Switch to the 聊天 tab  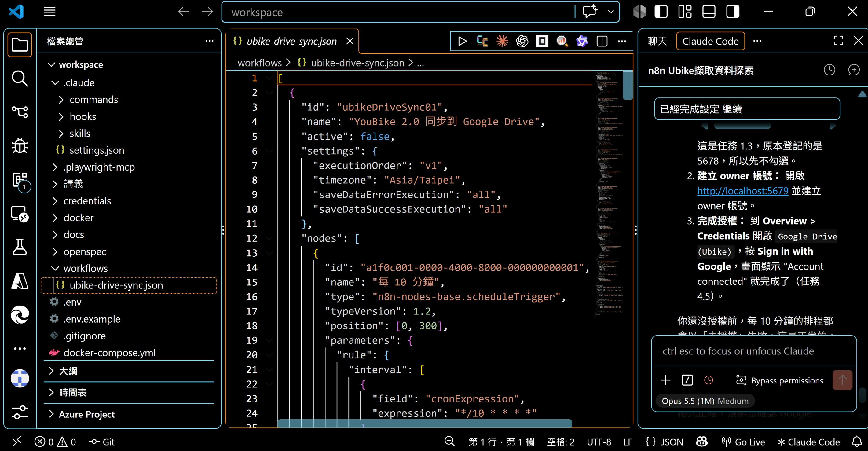click(657, 41)
